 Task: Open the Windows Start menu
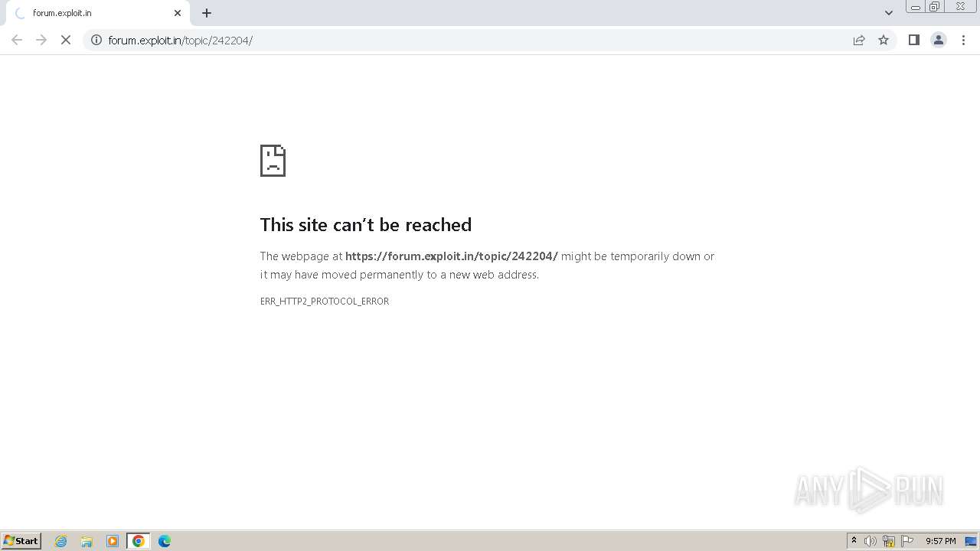(21, 541)
